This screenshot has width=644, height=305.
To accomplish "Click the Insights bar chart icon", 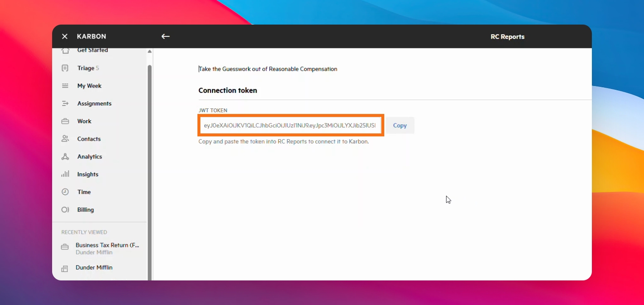I will pos(65,174).
